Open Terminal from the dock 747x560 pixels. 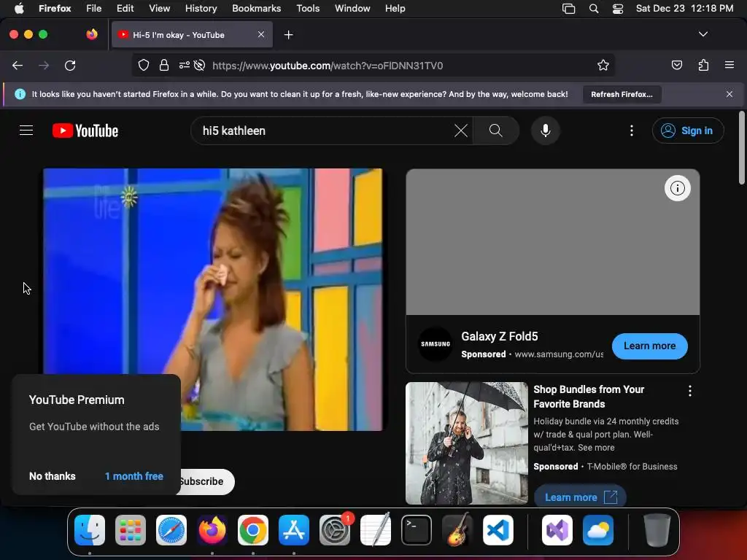tap(417, 530)
